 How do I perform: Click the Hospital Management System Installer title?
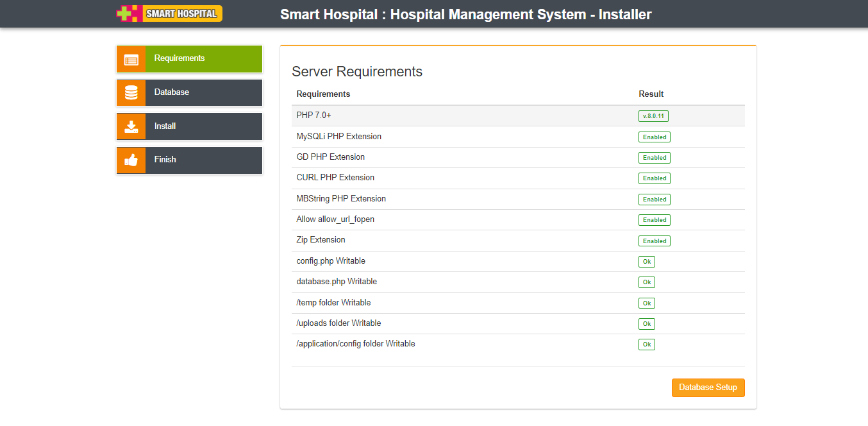click(x=465, y=14)
